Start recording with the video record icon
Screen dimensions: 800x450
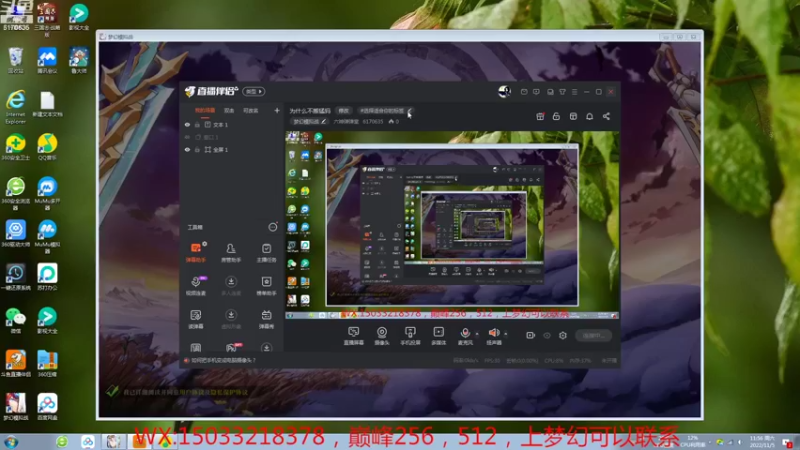point(531,335)
